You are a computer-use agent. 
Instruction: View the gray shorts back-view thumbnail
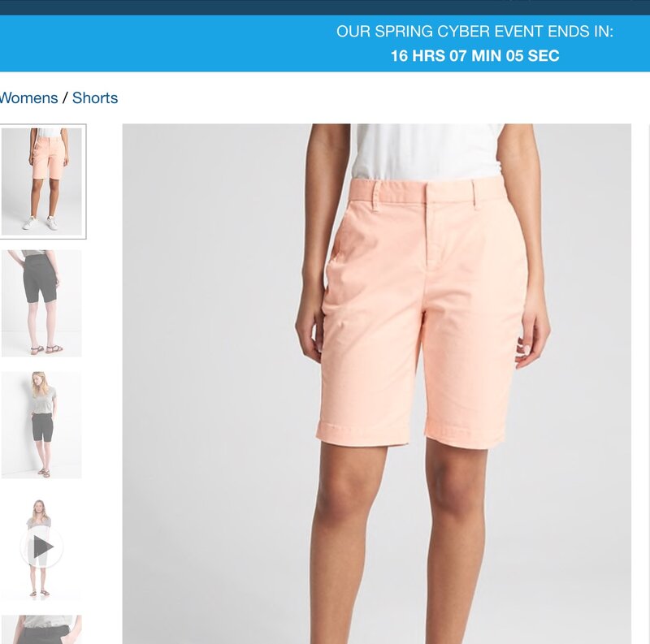point(41,303)
